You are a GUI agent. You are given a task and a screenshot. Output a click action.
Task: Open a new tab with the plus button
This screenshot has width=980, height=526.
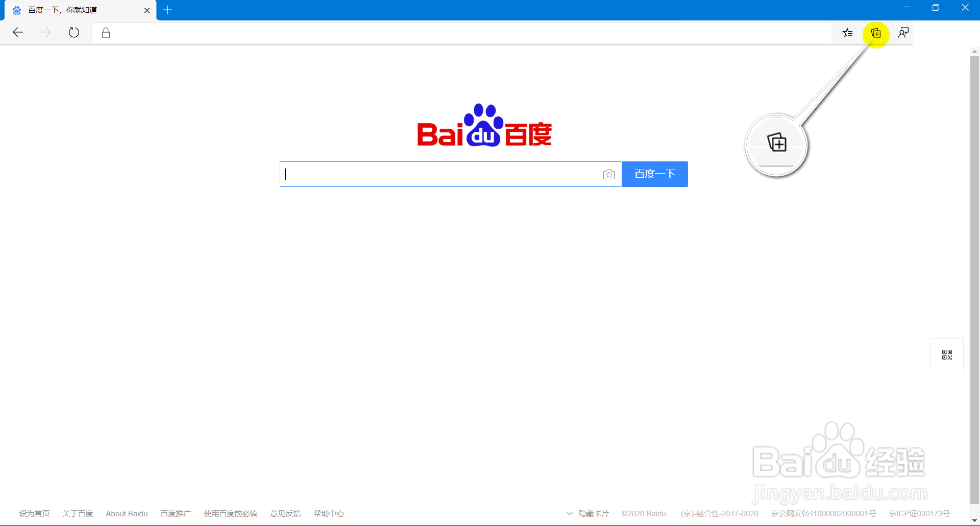click(167, 10)
